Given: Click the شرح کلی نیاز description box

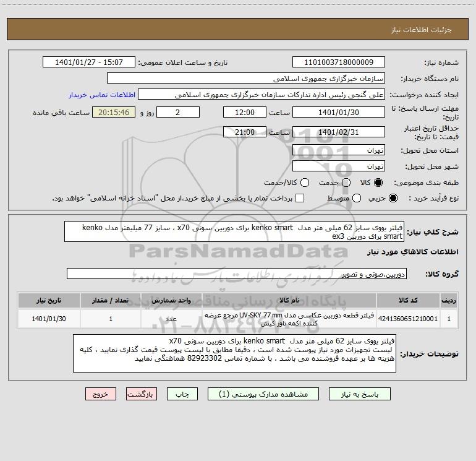Looking at the screenshot, I should click(x=234, y=231).
